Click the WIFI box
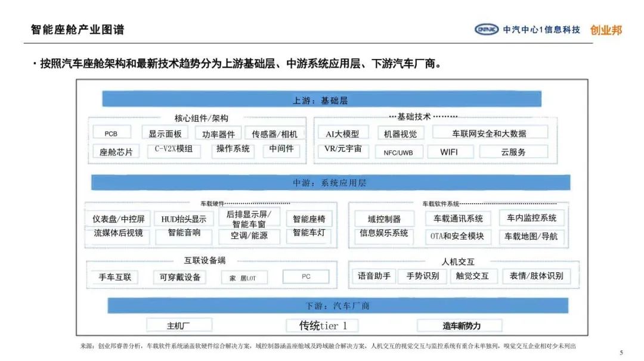This screenshot has width=644, height=361. point(450,151)
